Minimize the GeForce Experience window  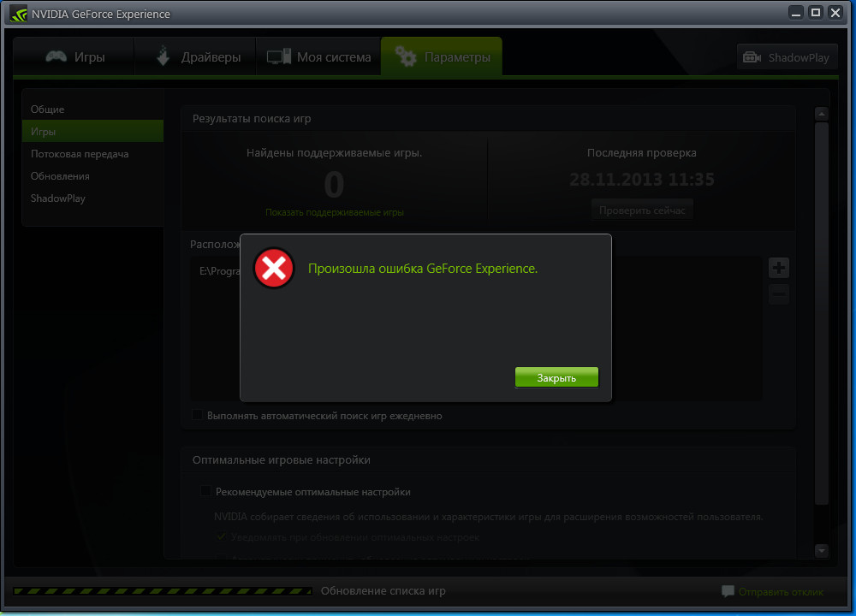[x=796, y=13]
